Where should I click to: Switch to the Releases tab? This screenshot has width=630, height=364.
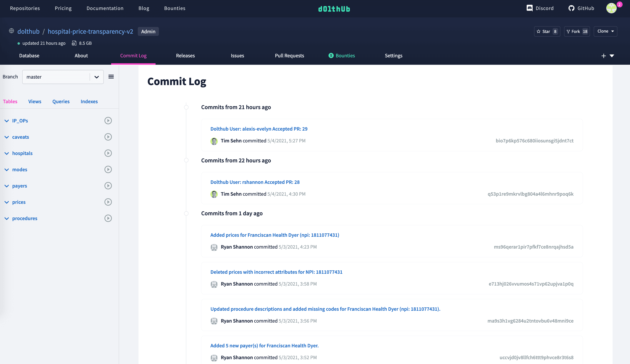pyautogui.click(x=185, y=56)
